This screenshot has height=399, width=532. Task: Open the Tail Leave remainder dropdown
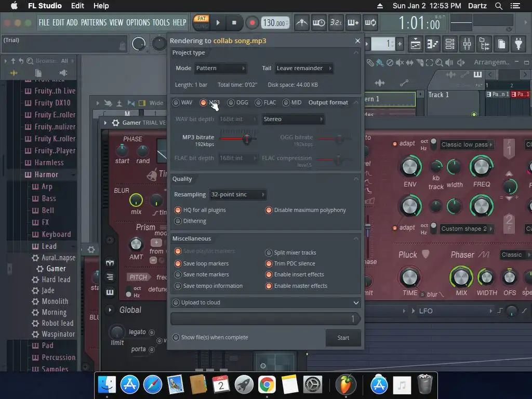pyautogui.click(x=304, y=68)
